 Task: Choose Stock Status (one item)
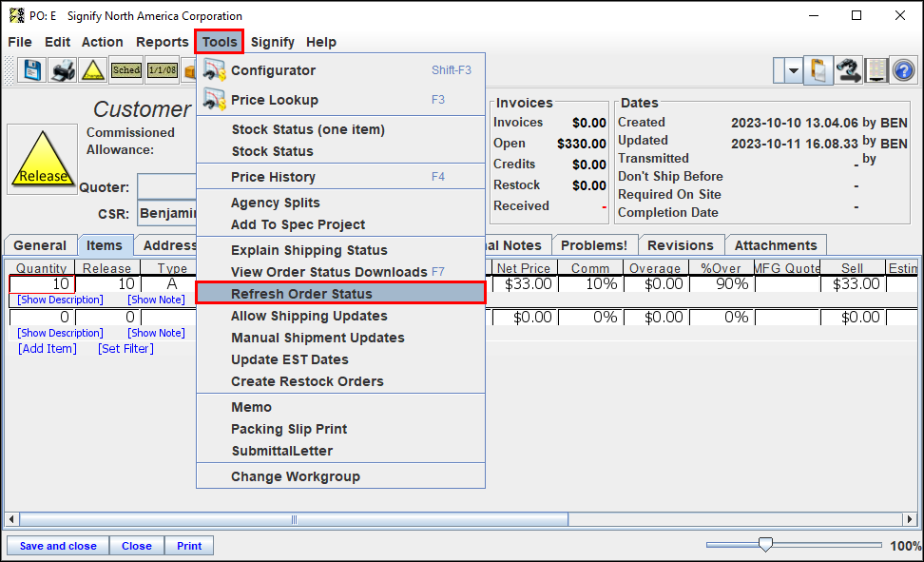coord(340,129)
